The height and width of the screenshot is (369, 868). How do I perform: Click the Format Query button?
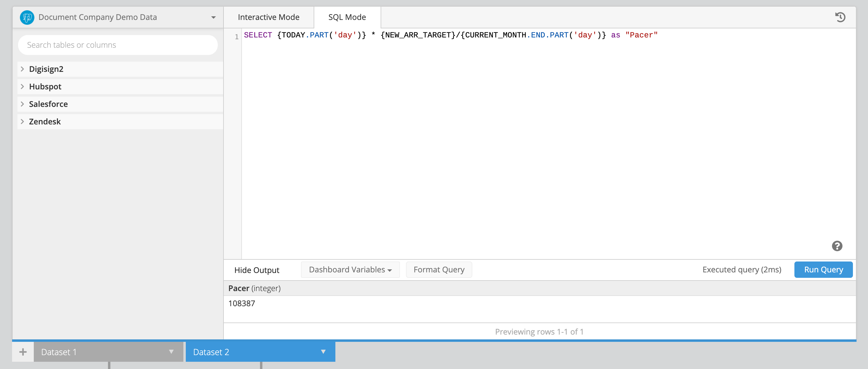click(x=439, y=269)
